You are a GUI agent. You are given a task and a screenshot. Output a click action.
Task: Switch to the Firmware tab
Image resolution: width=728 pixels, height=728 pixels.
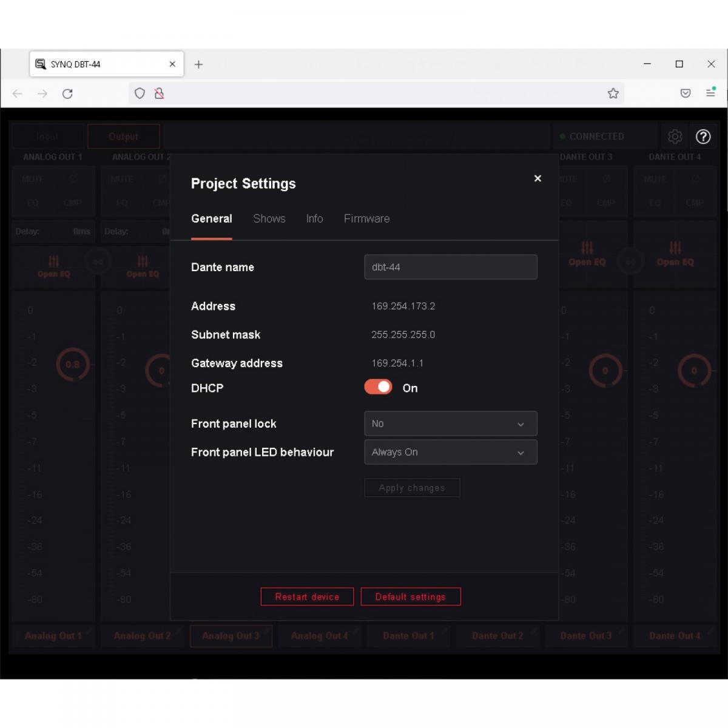(366, 218)
